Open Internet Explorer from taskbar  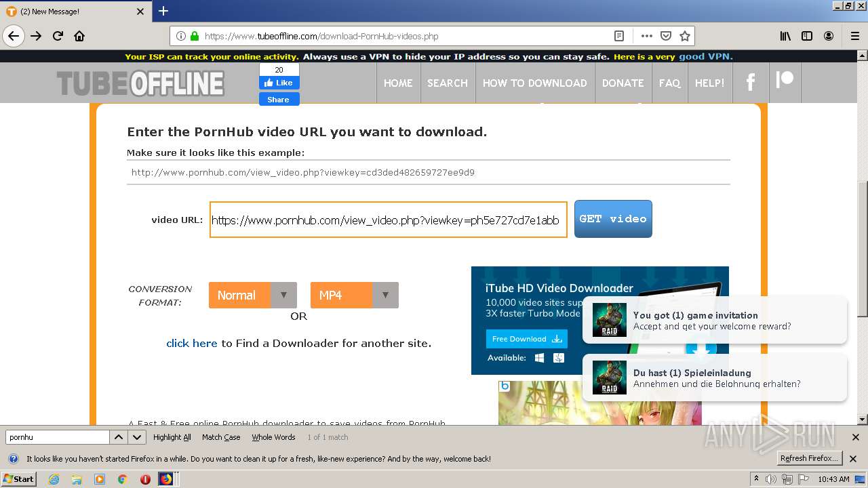(54, 479)
